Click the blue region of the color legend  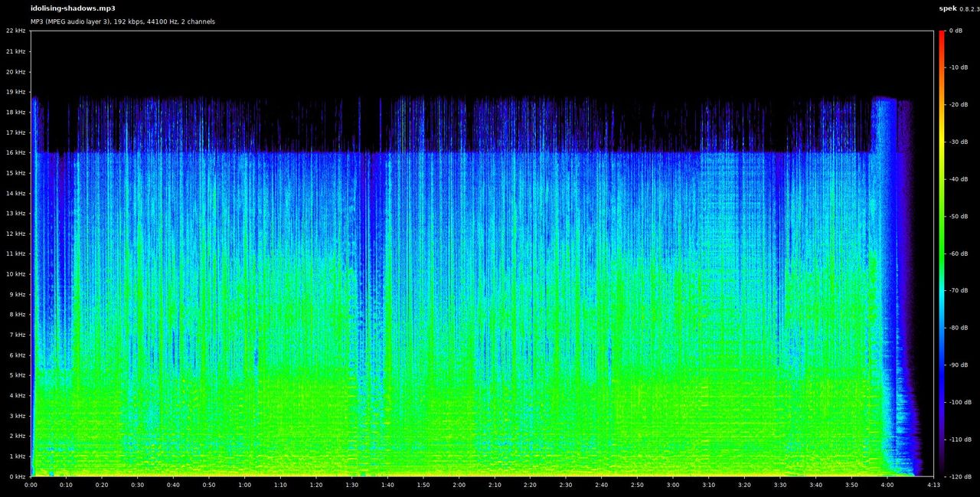pyautogui.click(x=942, y=368)
